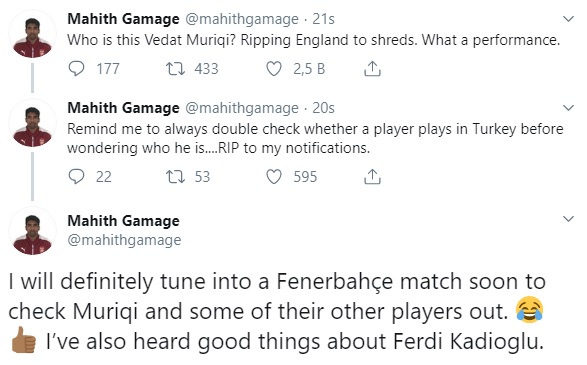Click @mahithgamage handle in main tweet
Screen dimensions: 587x365
click(x=124, y=240)
